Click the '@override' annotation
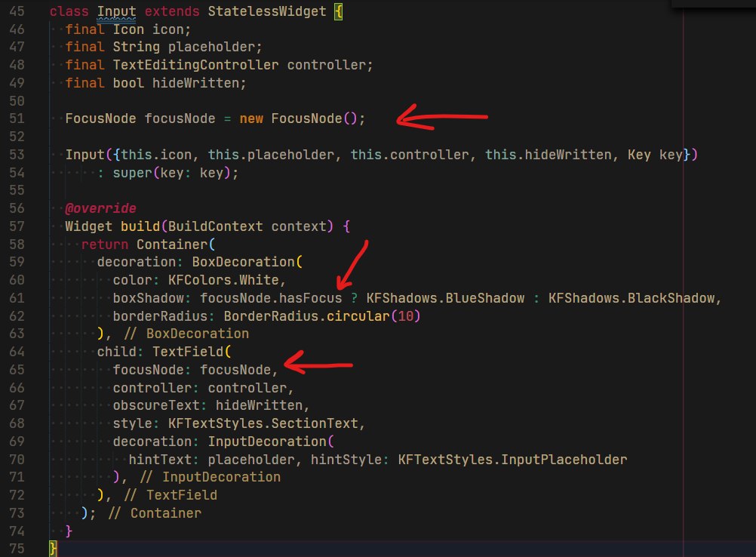Viewport: 756px width, 557px height. 101,208
